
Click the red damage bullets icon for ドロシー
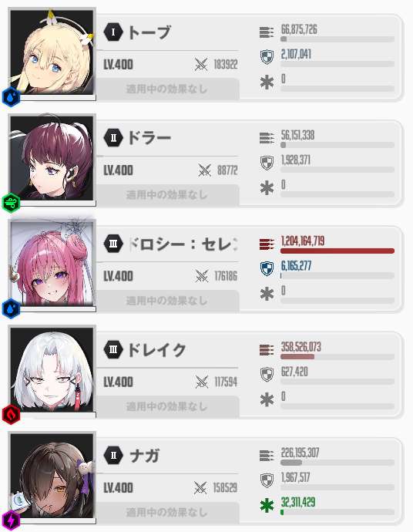[267, 244]
